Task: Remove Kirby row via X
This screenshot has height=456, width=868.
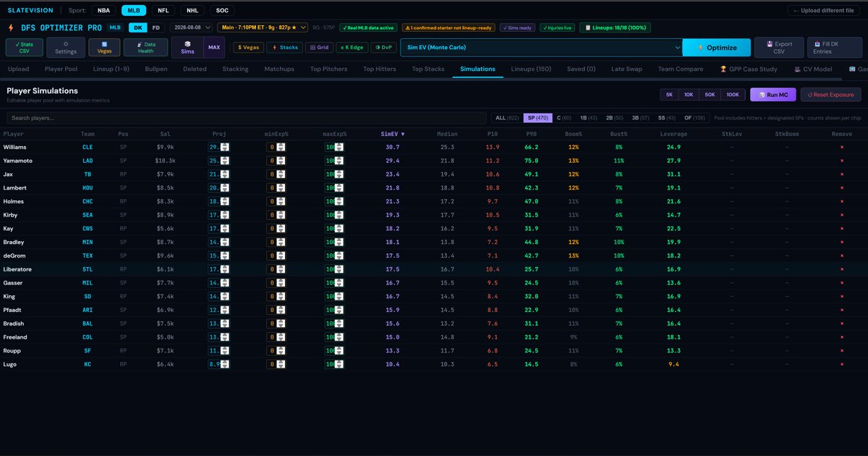Action: click(x=842, y=215)
